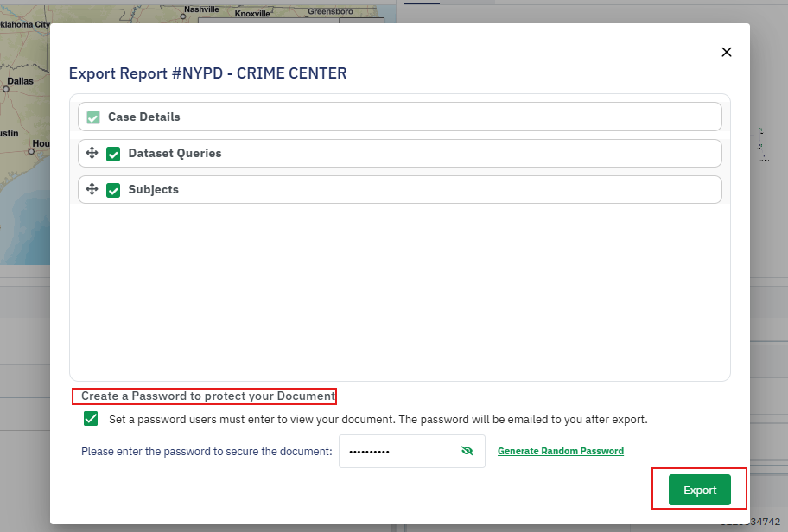Select the Case Details section row
Viewport: 788px width, 532px height.
tap(399, 117)
